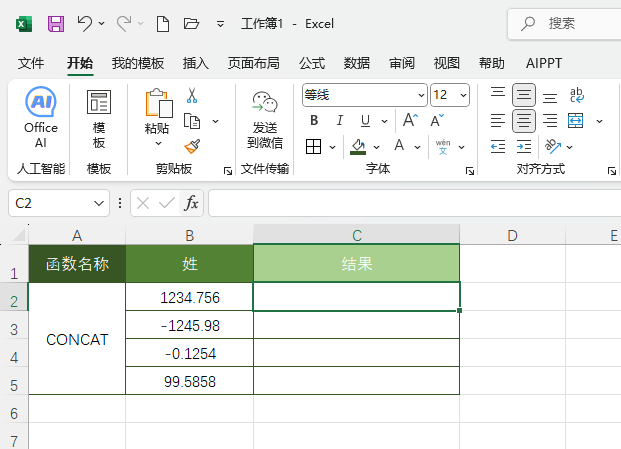Switch to the AIPPT tab
The image size is (621, 449).
pos(544,63)
